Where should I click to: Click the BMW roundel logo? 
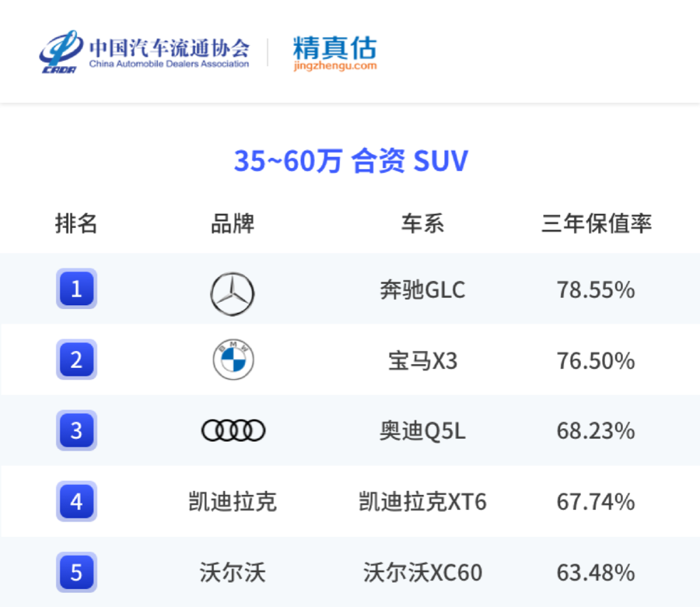[233, 360]
